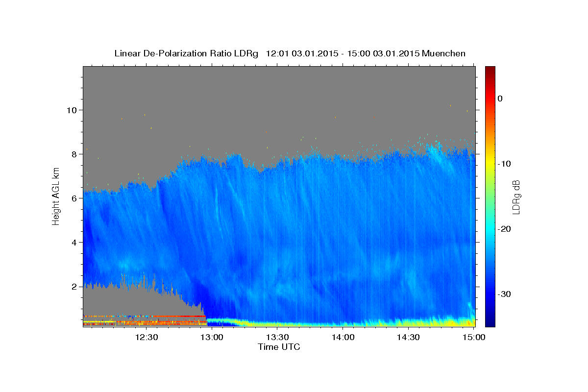Click the '15:00' time axis label
This screenshot has height=392, width=588.
pyautogui.click(x=474, y=338)
